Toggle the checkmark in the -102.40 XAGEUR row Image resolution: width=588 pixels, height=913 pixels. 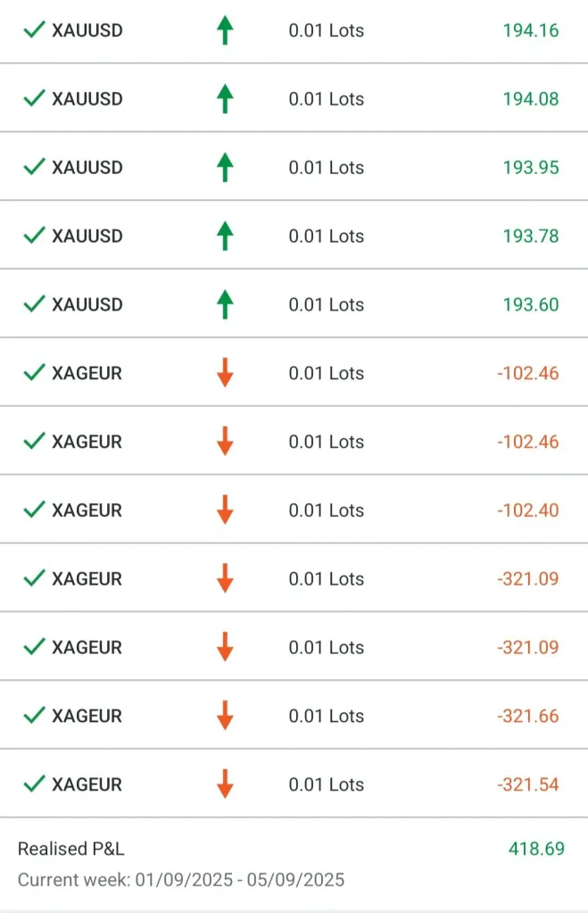click(x=34, y=510)
